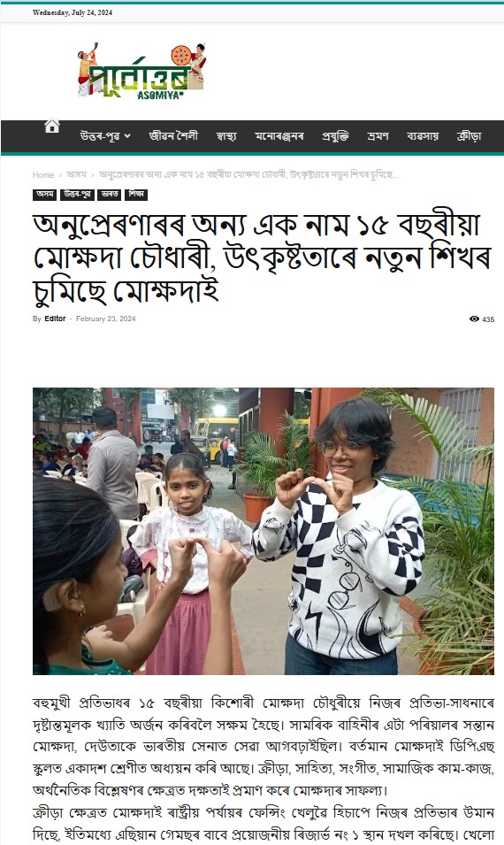Expand the উত্তৰ-পূব dropdown arrow
Screen dimensions: 504x845
click(127, 136)
